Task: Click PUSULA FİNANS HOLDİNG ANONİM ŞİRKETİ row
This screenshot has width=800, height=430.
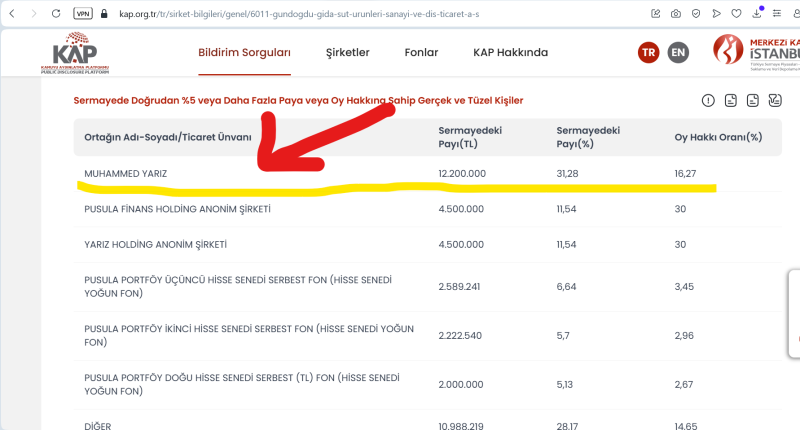Action: (x=177, y=209)
